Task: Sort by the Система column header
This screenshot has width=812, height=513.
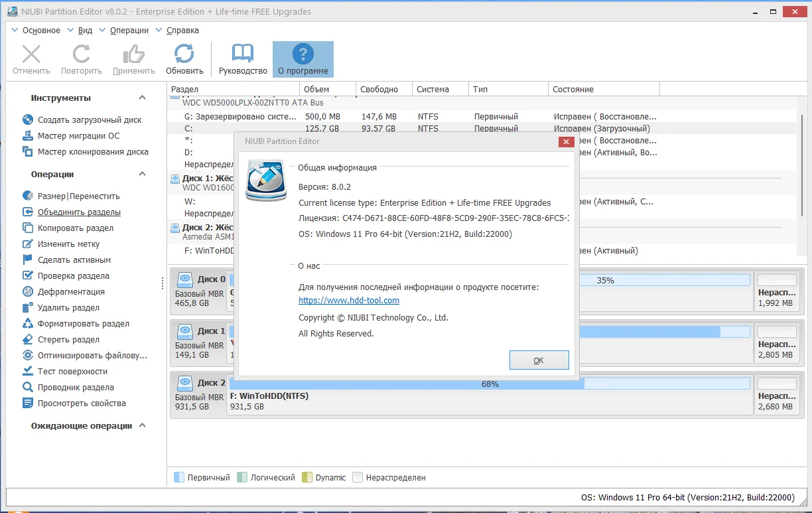Action: pos(440,89)
